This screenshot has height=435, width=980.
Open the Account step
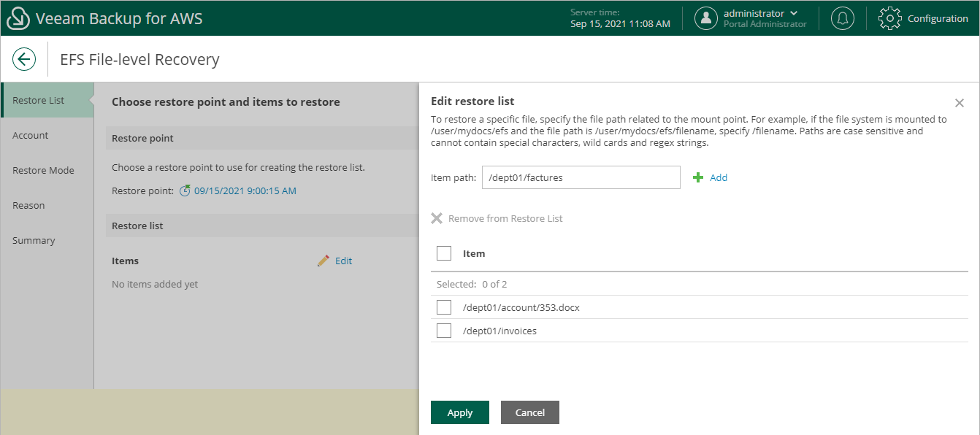[x=47, y=135]
